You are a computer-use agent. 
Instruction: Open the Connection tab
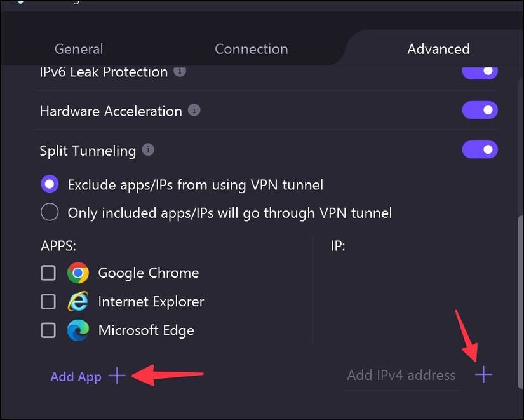(x=251, y=49)
